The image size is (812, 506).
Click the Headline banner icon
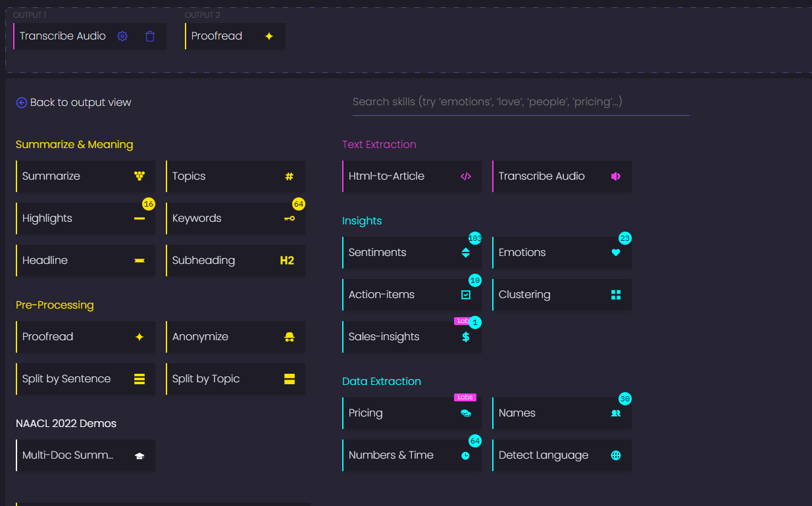pos(140,261)
